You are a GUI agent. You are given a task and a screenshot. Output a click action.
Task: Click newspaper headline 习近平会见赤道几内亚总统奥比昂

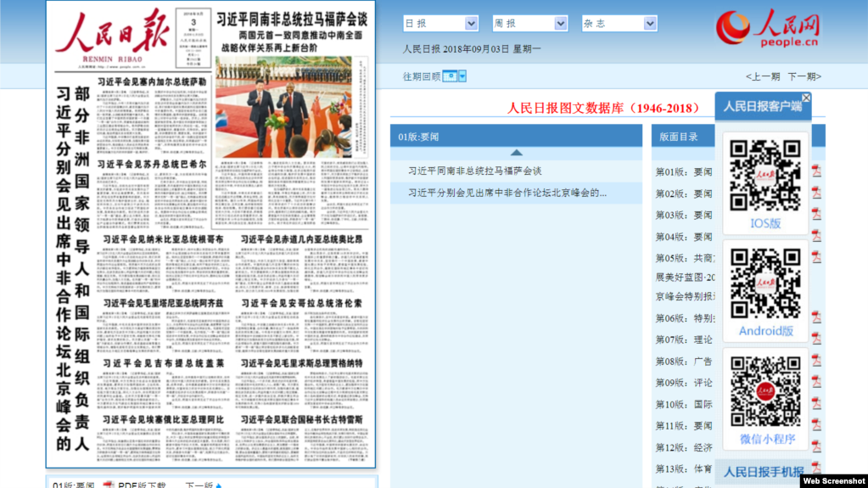point(302,239)
